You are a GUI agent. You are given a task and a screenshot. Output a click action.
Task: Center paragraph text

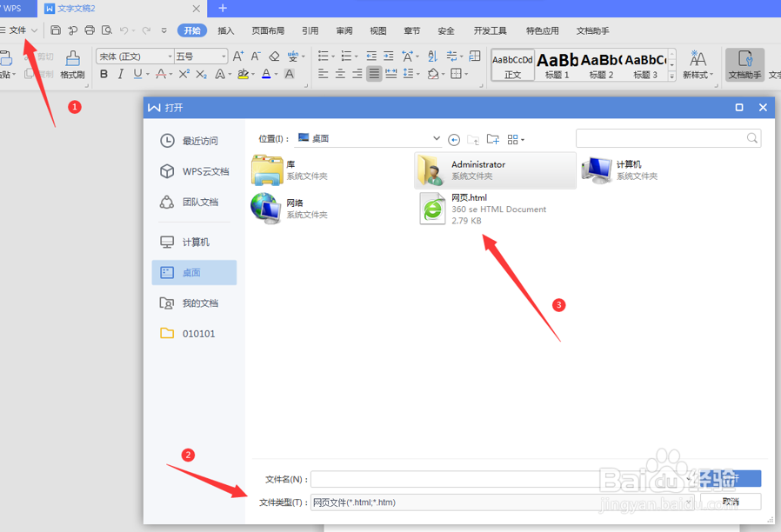(340, 74)
